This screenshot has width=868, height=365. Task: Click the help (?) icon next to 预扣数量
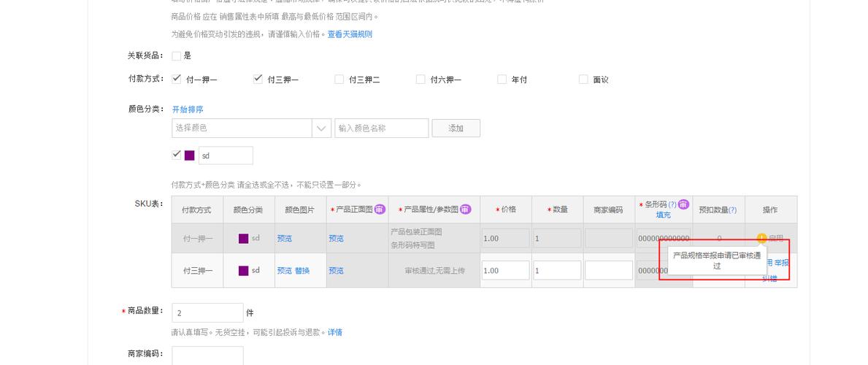pyautogui.click(x=732, y=210)
